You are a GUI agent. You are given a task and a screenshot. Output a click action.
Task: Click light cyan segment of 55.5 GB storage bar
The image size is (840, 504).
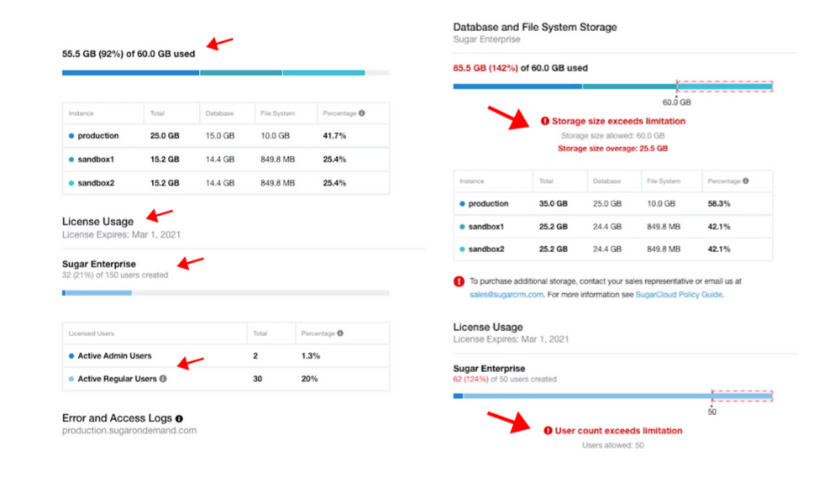click(x=324, y=73)
